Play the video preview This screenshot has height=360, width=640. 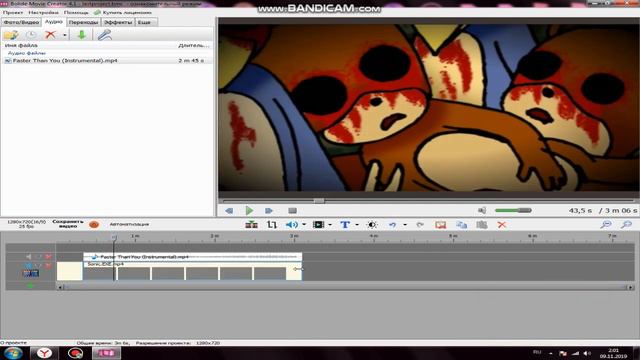pos(249,211)
